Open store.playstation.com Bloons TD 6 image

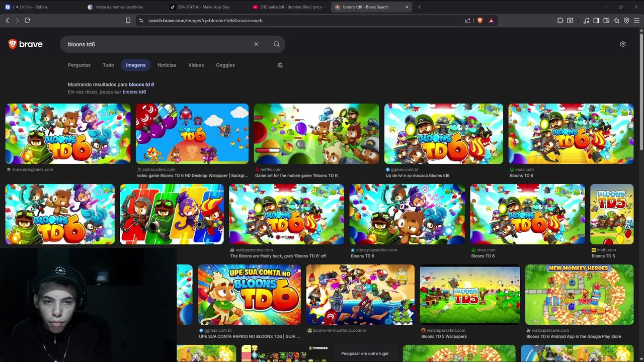(x=407, y=214)
